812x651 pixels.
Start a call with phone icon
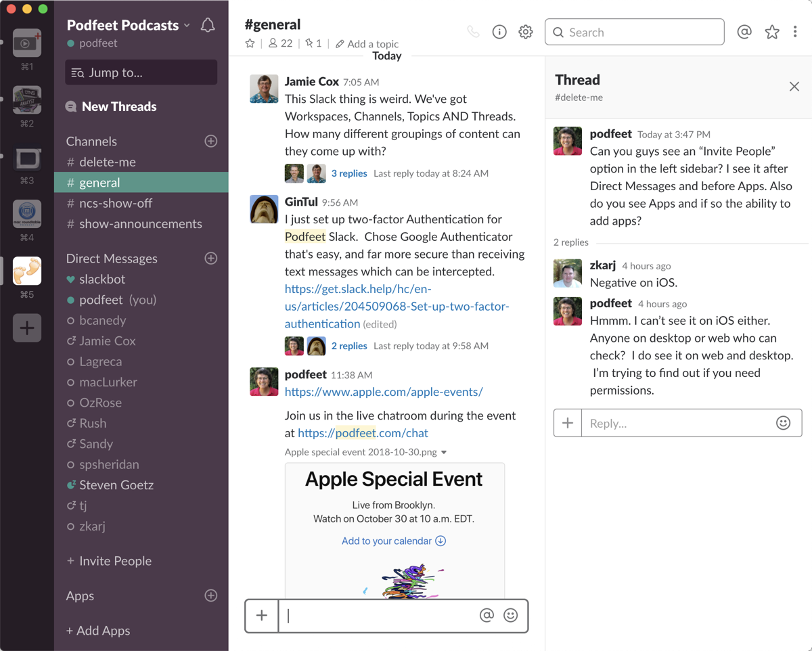point(473,32)
